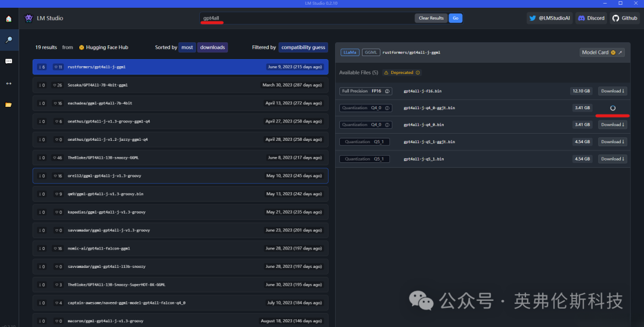Open the Discord link

(x=591, y=18)
